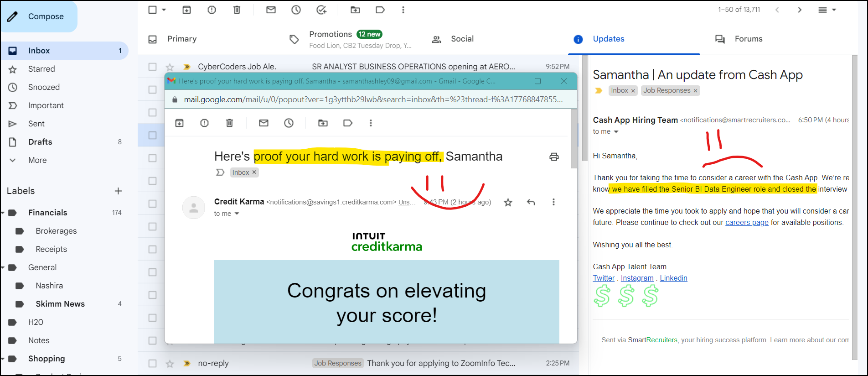
Task: Archive icon in Credit Karma popout window
Action: pos(179,123)
